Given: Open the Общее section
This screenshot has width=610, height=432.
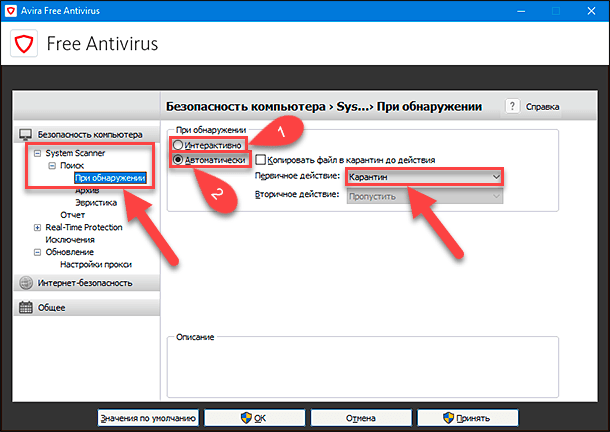Looking at the screenshot, I should point(87,307).
